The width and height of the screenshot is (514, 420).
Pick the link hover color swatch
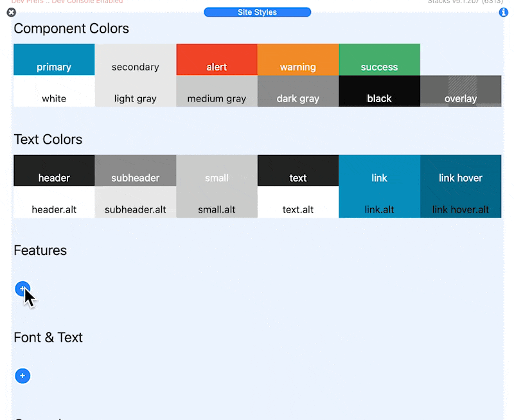point(461,171)
